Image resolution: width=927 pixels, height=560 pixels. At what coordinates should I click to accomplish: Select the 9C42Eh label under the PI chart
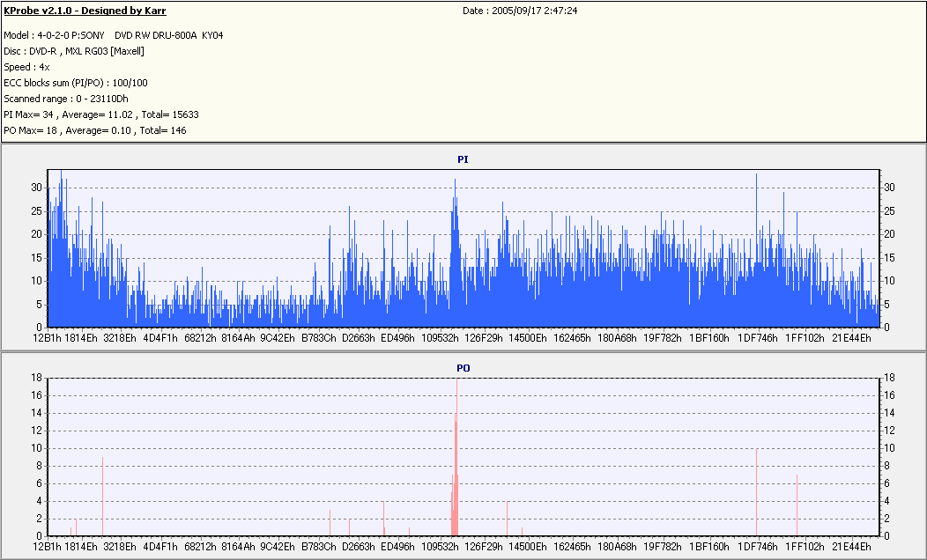coord(278,338)
